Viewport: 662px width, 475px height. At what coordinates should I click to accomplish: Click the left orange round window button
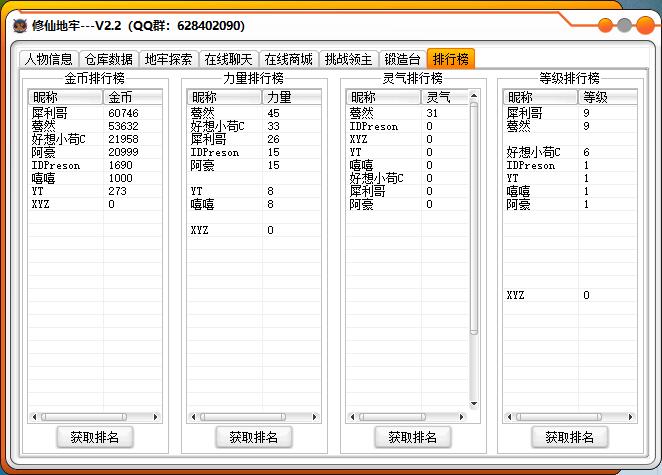tap(605, 25)
